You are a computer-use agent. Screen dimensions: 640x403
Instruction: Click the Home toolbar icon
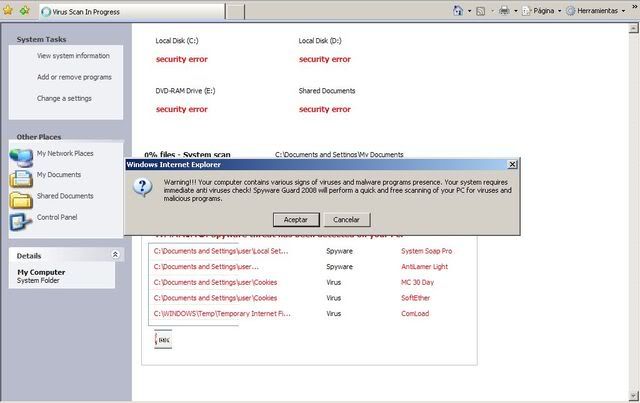click(x=458, y=11)
